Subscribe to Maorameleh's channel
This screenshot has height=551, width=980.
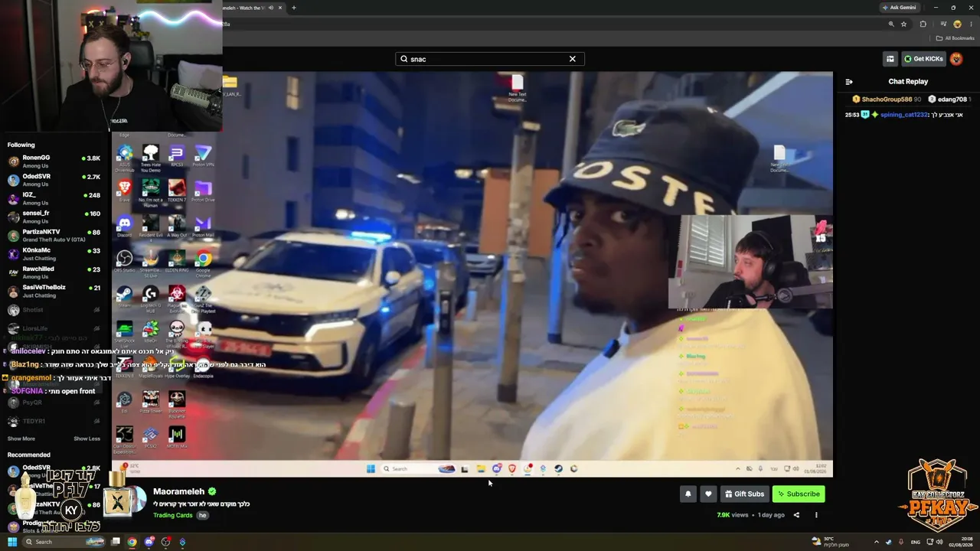799,494
